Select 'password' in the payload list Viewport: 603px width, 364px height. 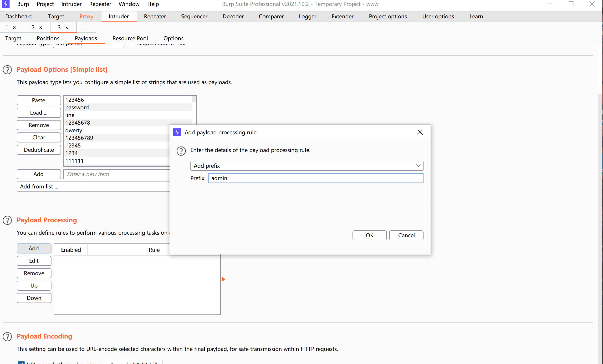(x=128, y=107)
